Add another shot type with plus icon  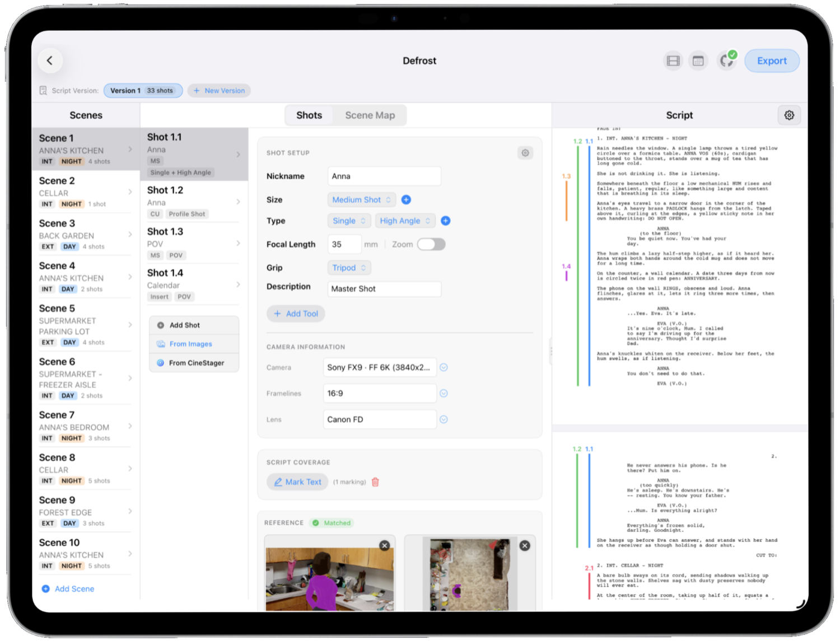(446, 221)
